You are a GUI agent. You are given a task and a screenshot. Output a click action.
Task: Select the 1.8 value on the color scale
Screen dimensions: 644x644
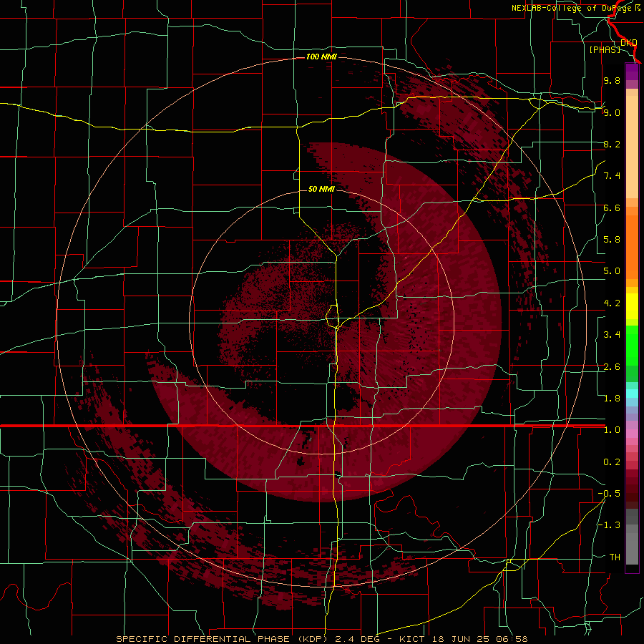(x=612, y=399)
